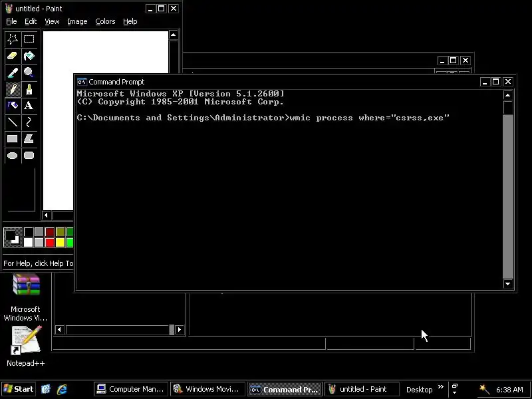Screen dimensions: 532x399
Task: Select the Airbrush tool in Paint
Action: click(x=13, y=106)
